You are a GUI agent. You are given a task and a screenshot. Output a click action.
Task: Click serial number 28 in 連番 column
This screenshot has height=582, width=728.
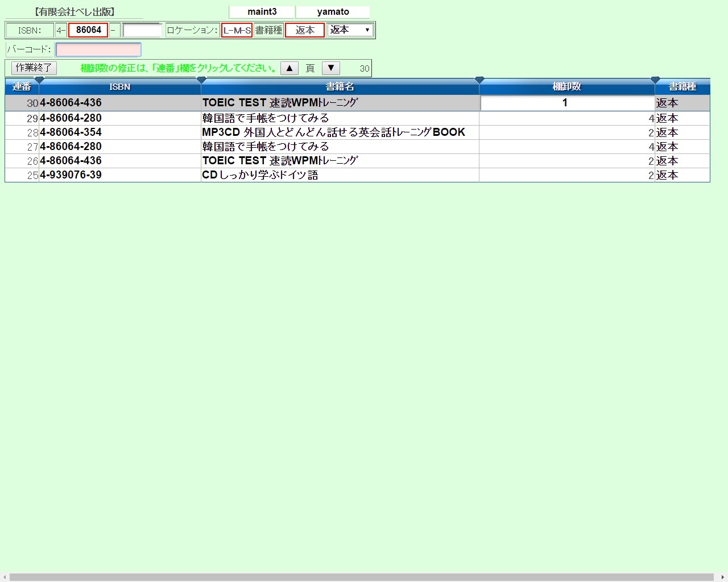coord(32,132)
